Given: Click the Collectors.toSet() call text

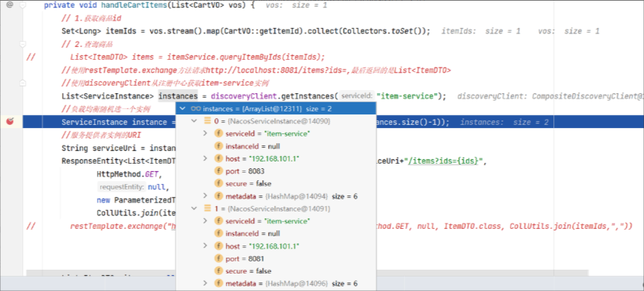Looking at the screenshot, I should [x=384, y=31].
